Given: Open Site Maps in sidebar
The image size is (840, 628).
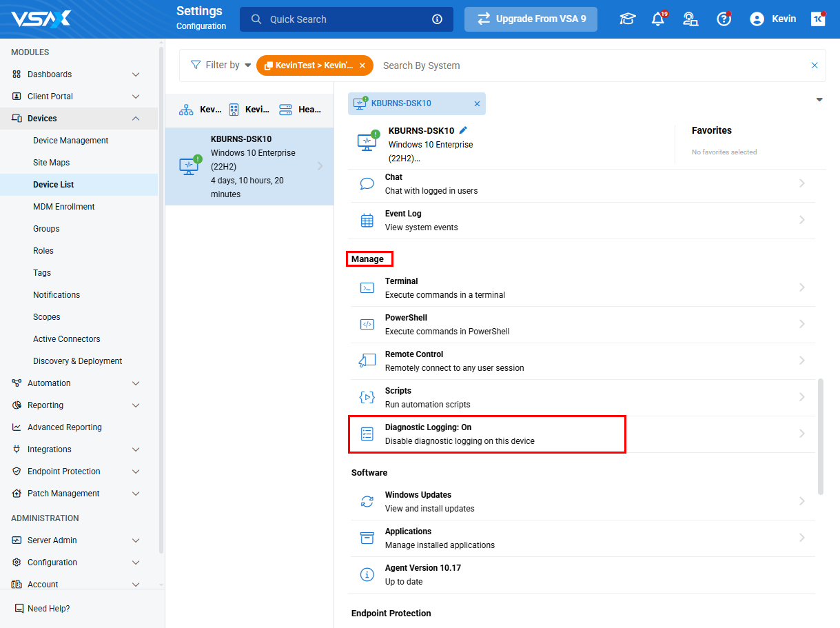Looking at the screenshot, I should 52,163.
